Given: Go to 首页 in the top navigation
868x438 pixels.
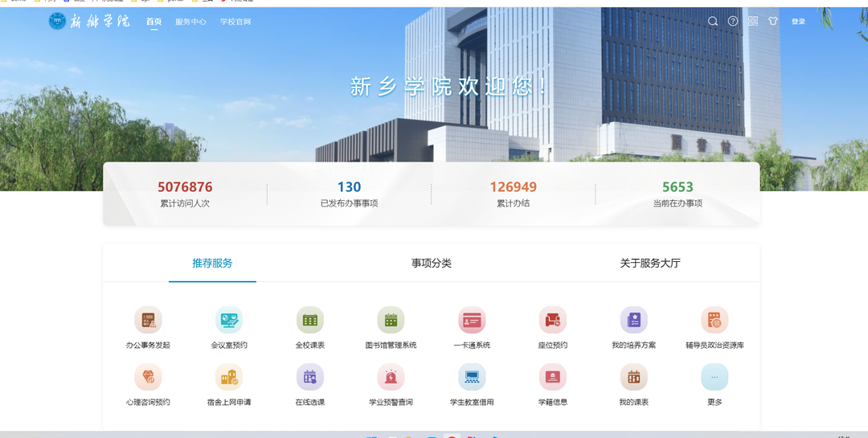Looking at the screenshot, I should (154, 22).
